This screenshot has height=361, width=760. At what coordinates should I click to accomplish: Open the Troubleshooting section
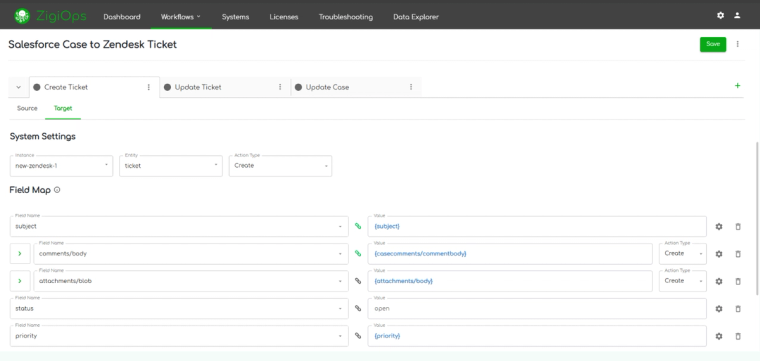[346, 16]
